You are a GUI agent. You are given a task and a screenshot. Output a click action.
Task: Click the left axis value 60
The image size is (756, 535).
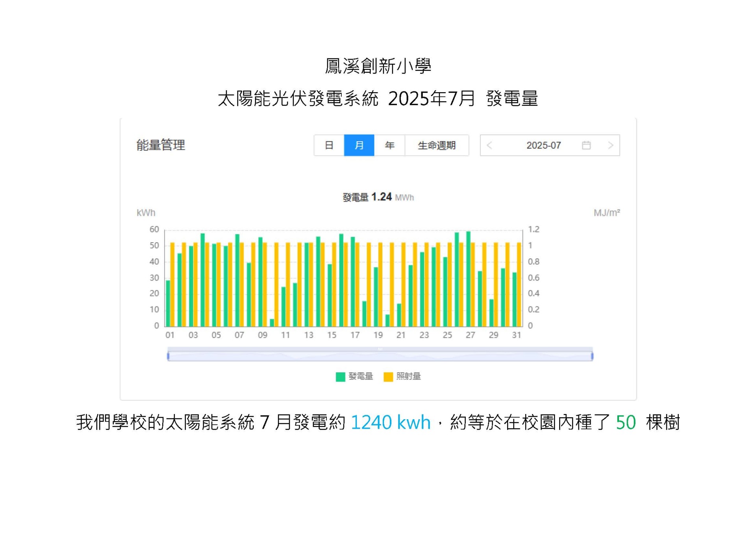click(154, 229)
